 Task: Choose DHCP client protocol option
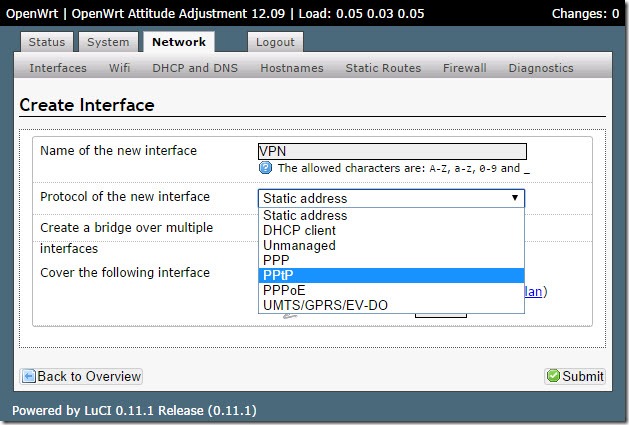pos(391,230)
